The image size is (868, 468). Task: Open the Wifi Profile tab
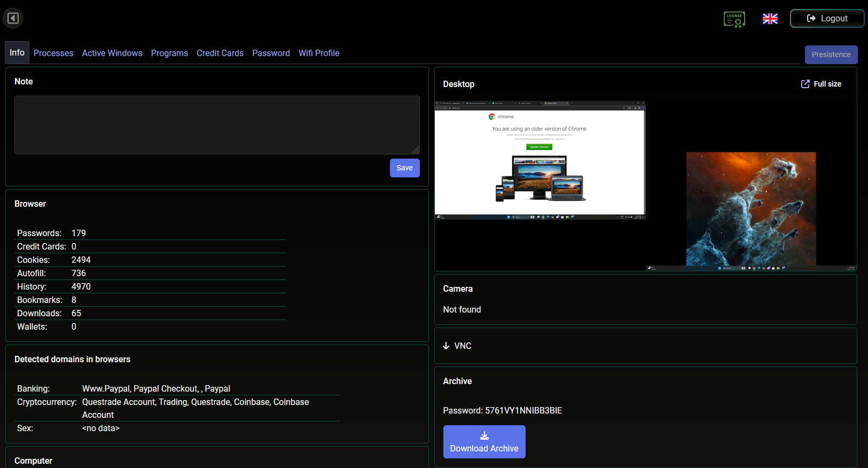(x=319, y=53)
